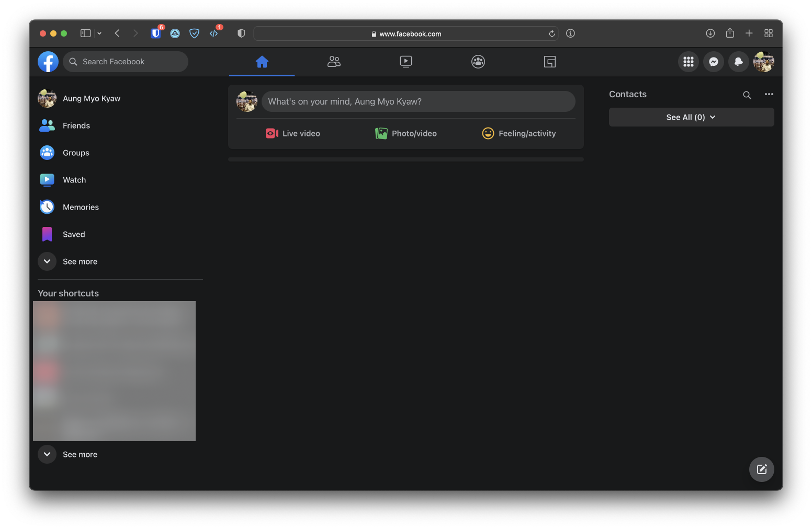This screenshot has width=812, height=529.
Task: Open account profile picture menu in header
Action: [x=764, y=62]
